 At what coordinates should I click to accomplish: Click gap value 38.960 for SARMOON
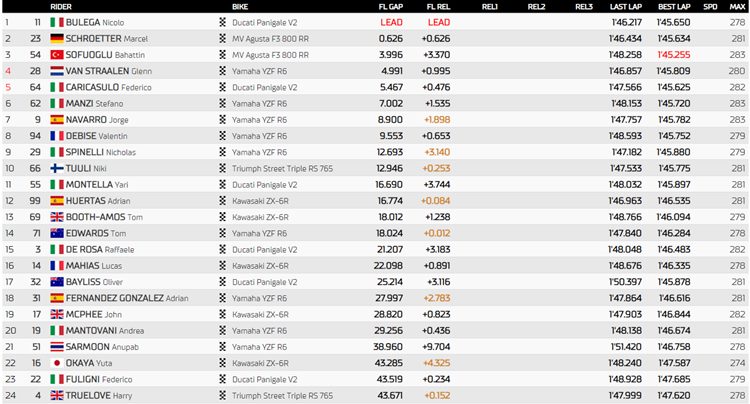[x=388, y=347]
